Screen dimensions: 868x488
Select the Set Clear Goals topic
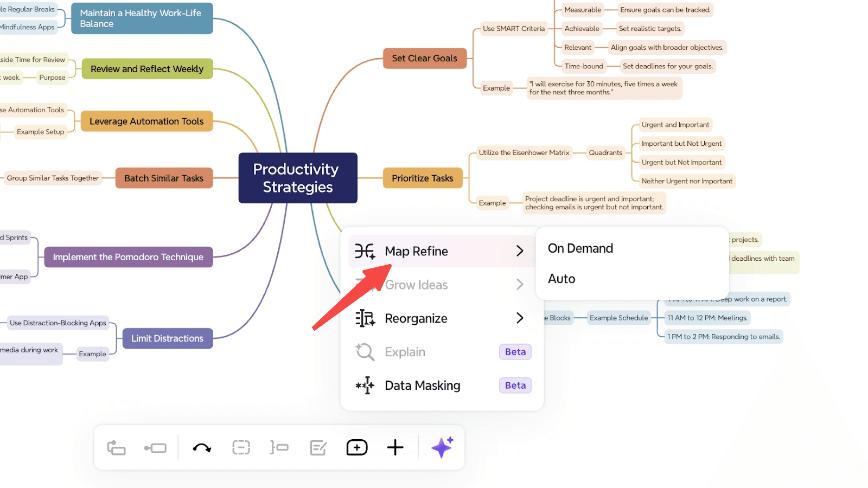click(x=425, y=58)
